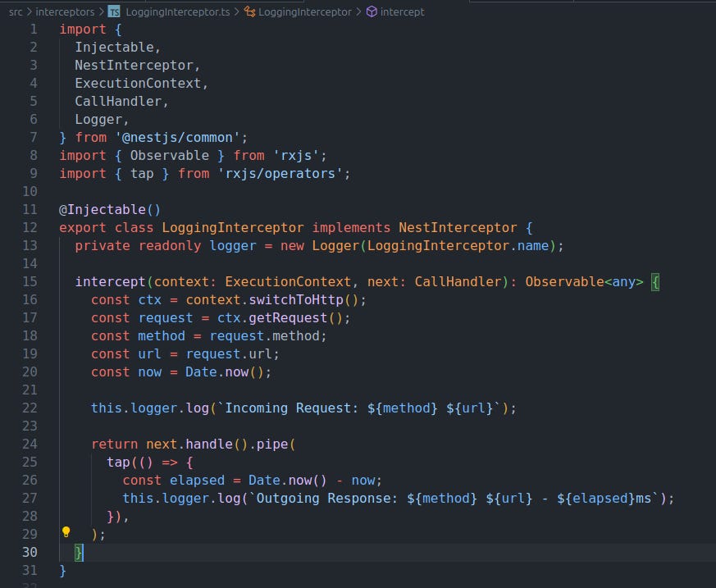Open the src breadcrumb segment
Viewport: 716px width, 588px height.
click(16, 11)
